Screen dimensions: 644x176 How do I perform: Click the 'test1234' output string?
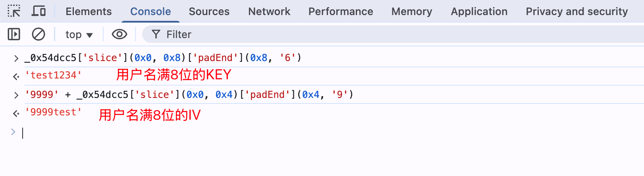pos(53,75)
